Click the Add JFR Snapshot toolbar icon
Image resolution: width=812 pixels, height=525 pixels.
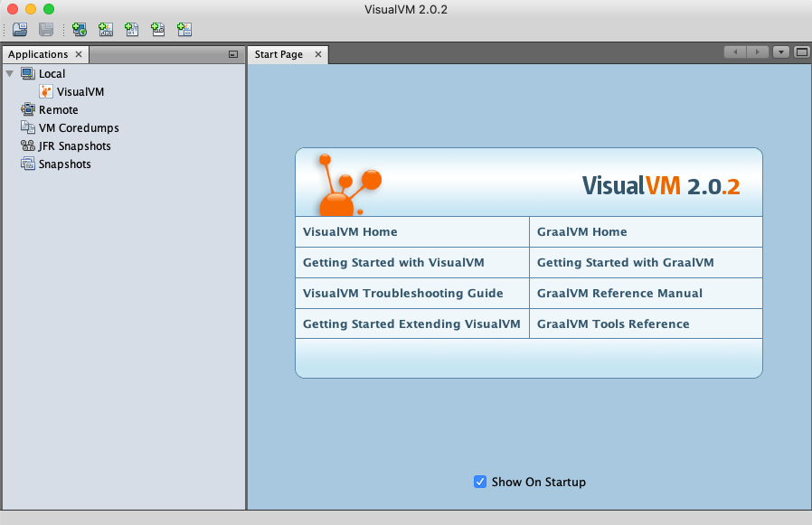[158, 30]
